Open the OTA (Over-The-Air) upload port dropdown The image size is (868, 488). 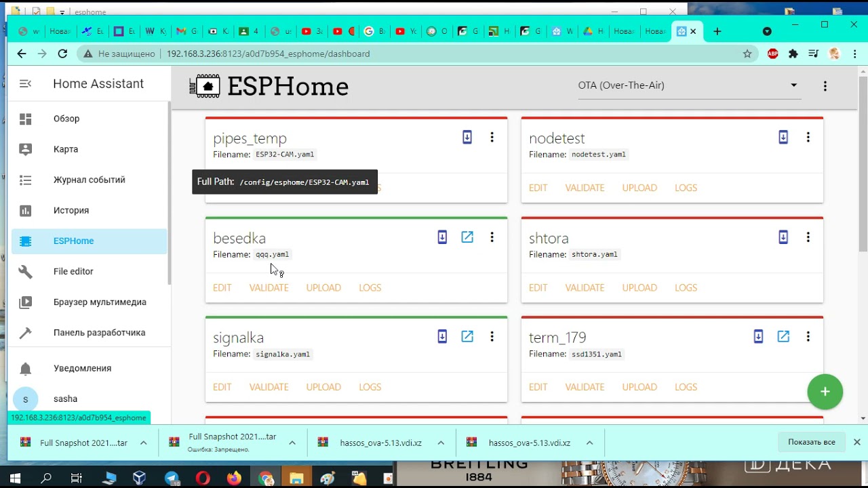689,85
